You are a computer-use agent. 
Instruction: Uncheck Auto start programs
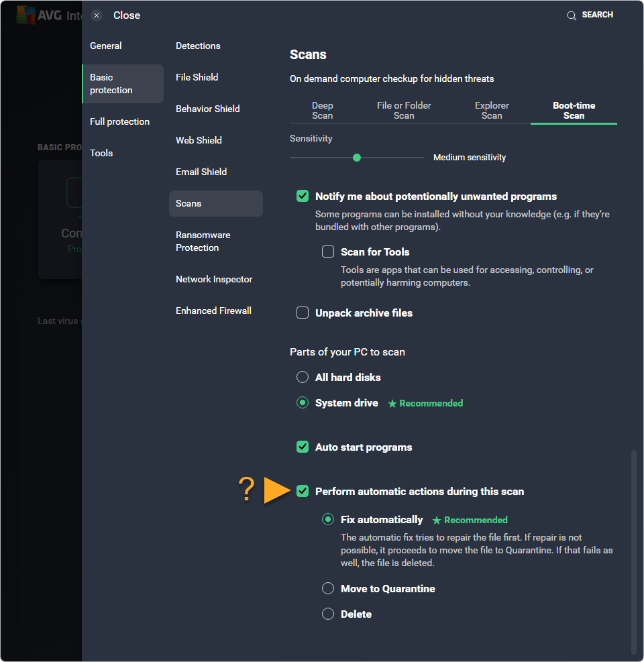tap(303, 447)
